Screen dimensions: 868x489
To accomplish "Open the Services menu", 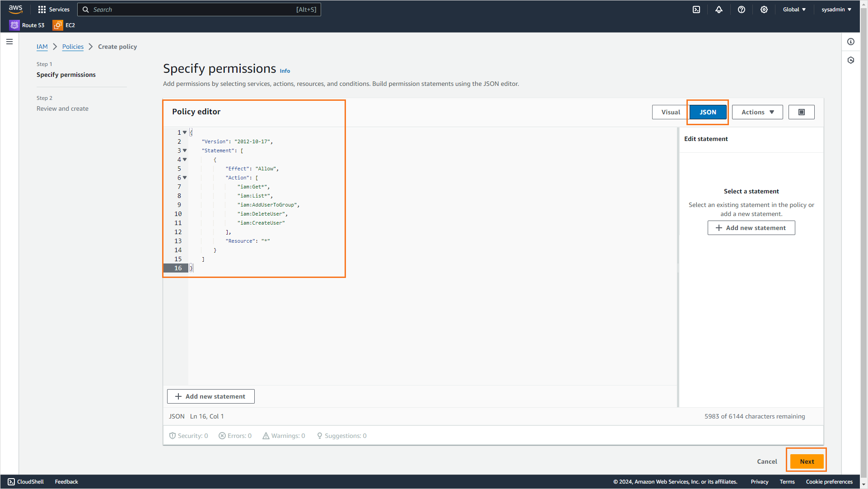I will [x=54, y=9].
